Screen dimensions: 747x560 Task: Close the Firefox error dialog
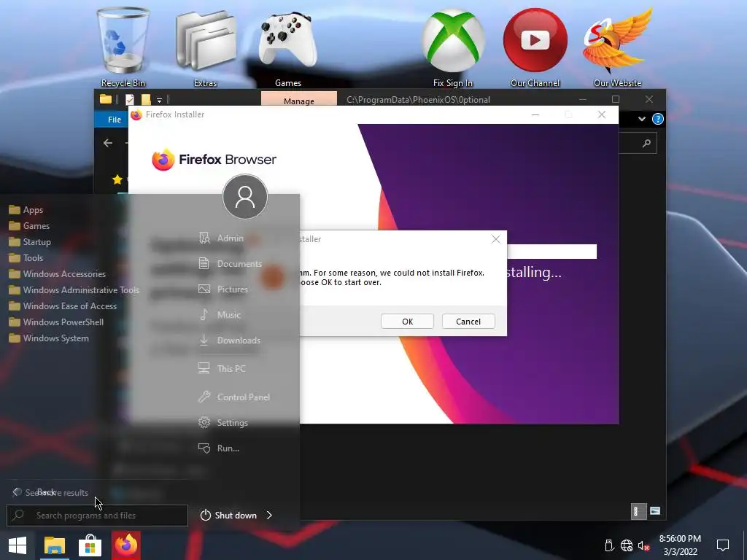(496, 239)
